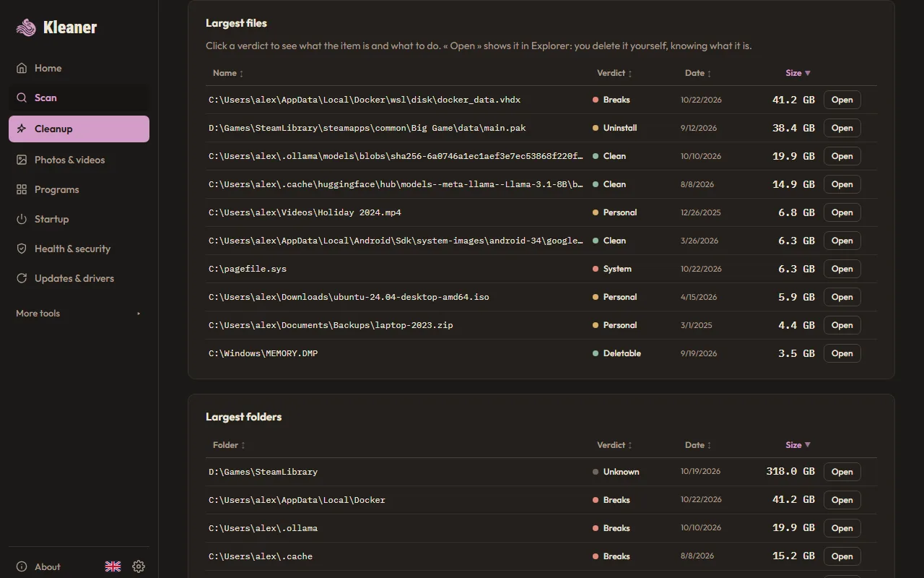Click the Updates & drivers refresh icon

22,278
